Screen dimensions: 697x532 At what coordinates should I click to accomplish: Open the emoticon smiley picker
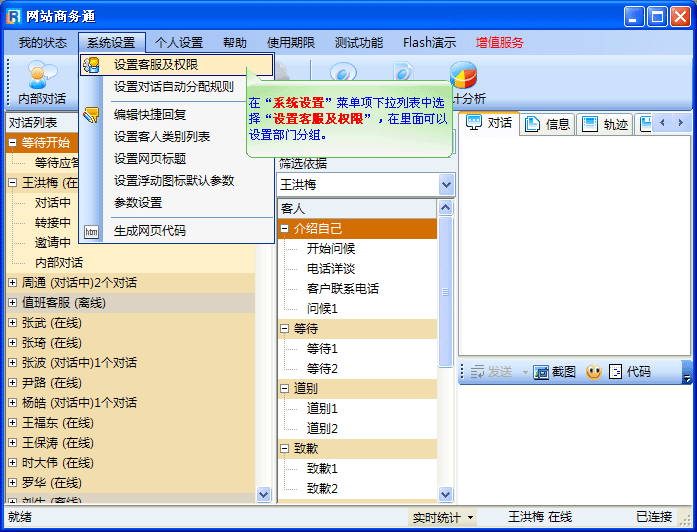[594, 372]
